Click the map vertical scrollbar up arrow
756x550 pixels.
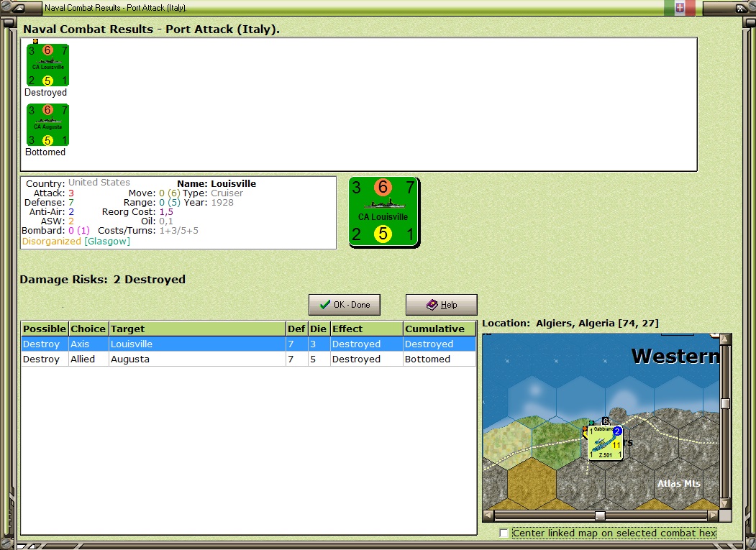725,339
